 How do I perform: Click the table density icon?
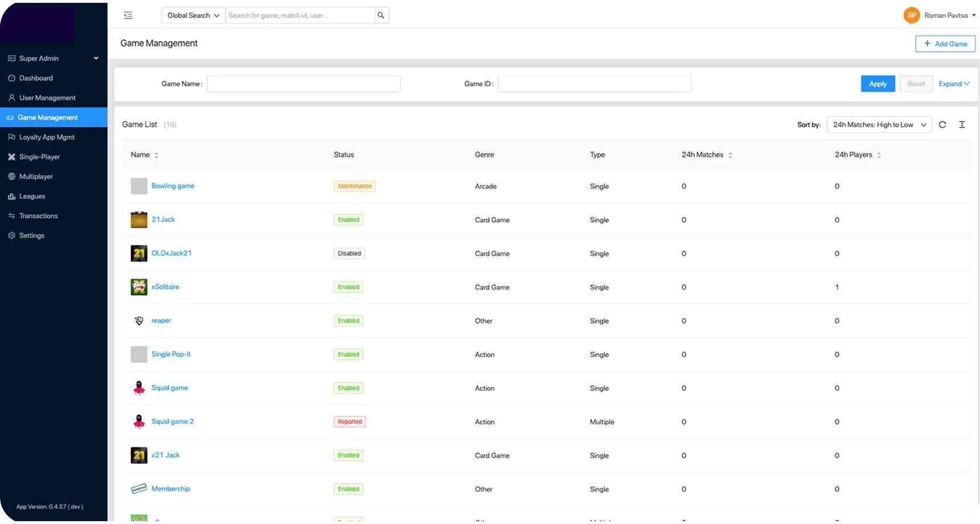click(x=962, y=125)
